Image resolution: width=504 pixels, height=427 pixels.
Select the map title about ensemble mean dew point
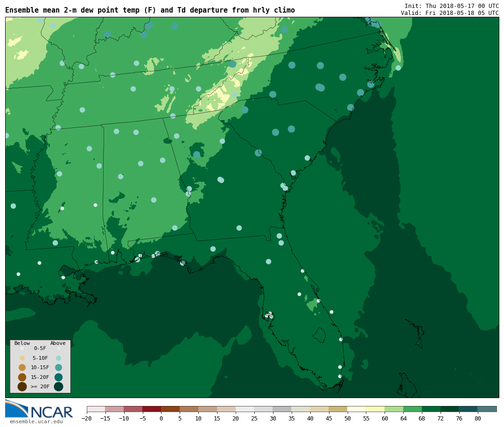click(x=150, y=10)
